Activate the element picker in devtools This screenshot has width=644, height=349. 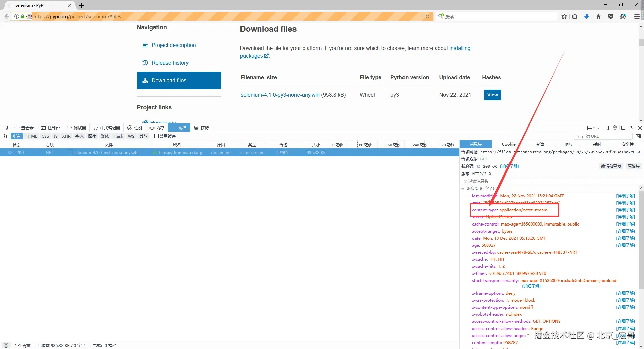5,128
